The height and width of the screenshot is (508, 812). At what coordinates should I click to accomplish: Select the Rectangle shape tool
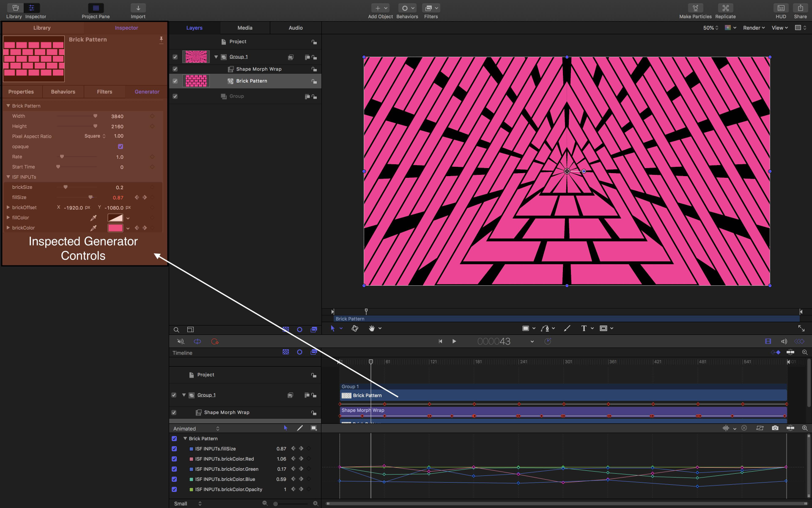point(526,329)
